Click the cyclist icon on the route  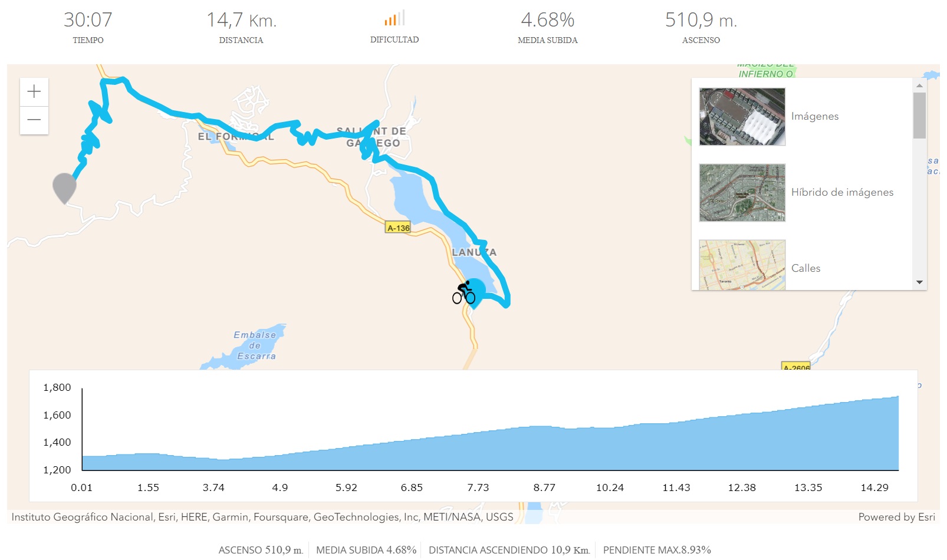point(464,293)
